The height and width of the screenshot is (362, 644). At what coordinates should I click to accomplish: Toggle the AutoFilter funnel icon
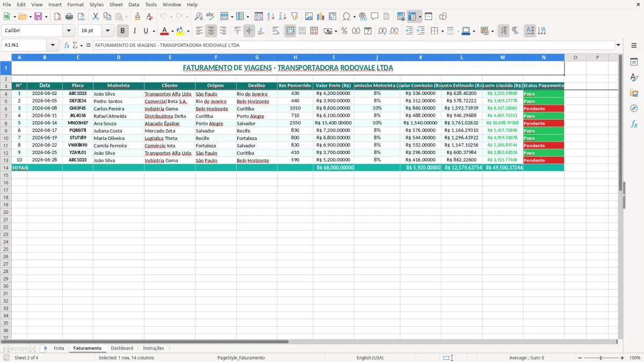tap(294, 17)
